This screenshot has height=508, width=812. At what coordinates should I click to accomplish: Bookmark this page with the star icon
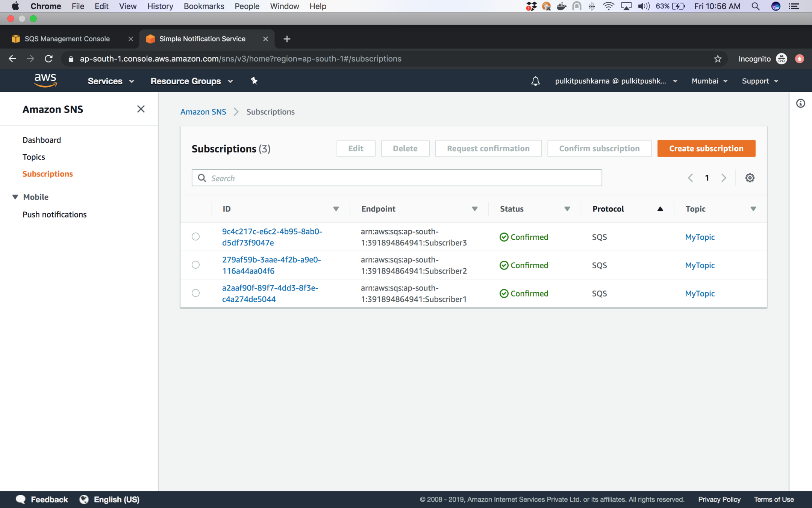tap(718, 59)
